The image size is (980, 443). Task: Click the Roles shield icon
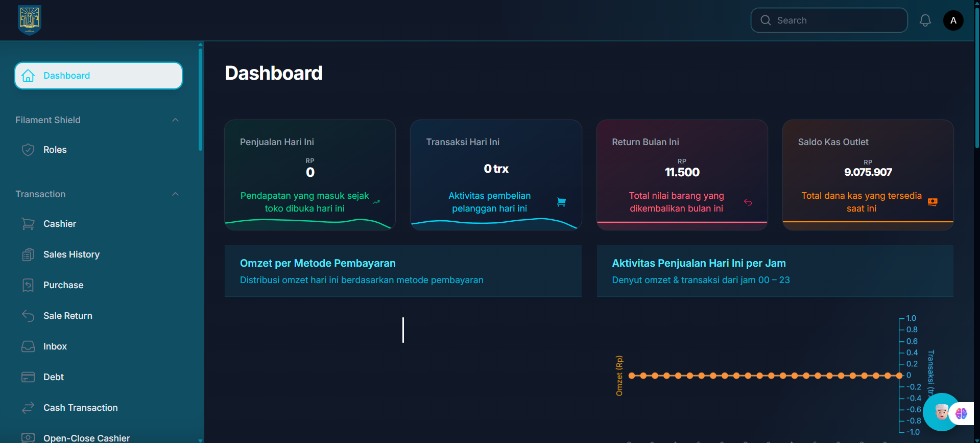click(28, 150)
